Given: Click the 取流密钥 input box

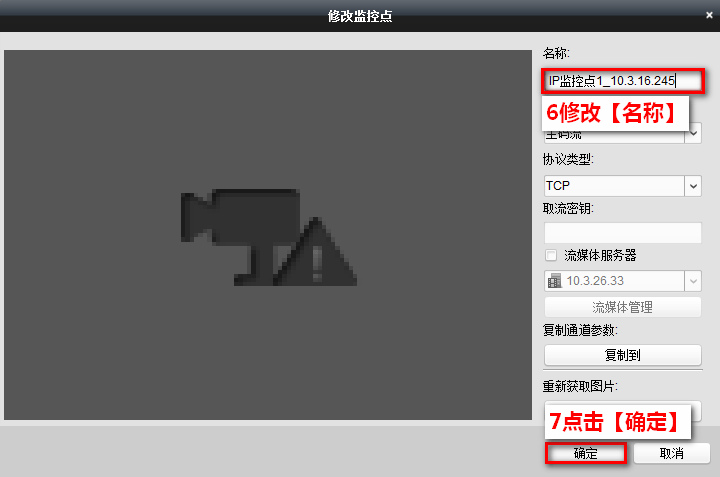Looking at the screenshot, I should [x=622, y=233].
